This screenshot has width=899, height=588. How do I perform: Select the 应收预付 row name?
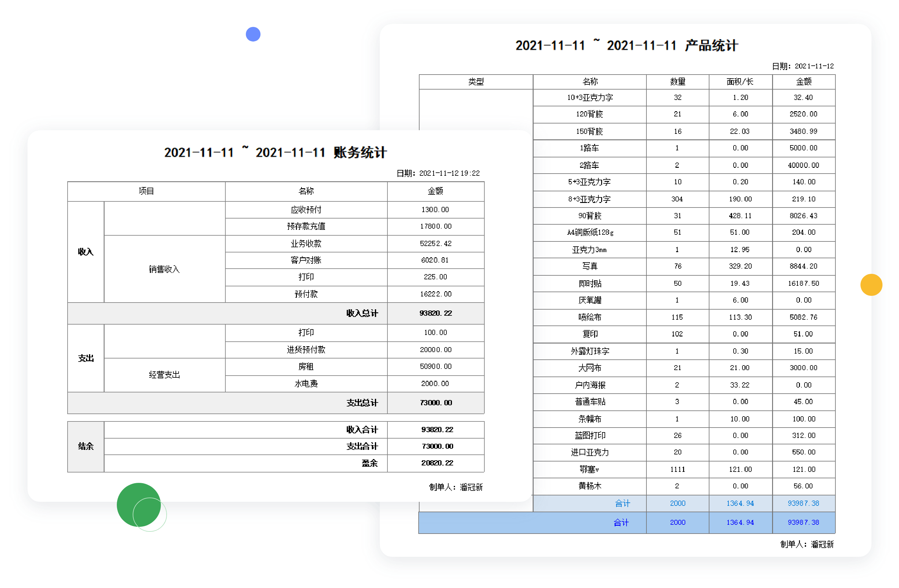point(306,209)
